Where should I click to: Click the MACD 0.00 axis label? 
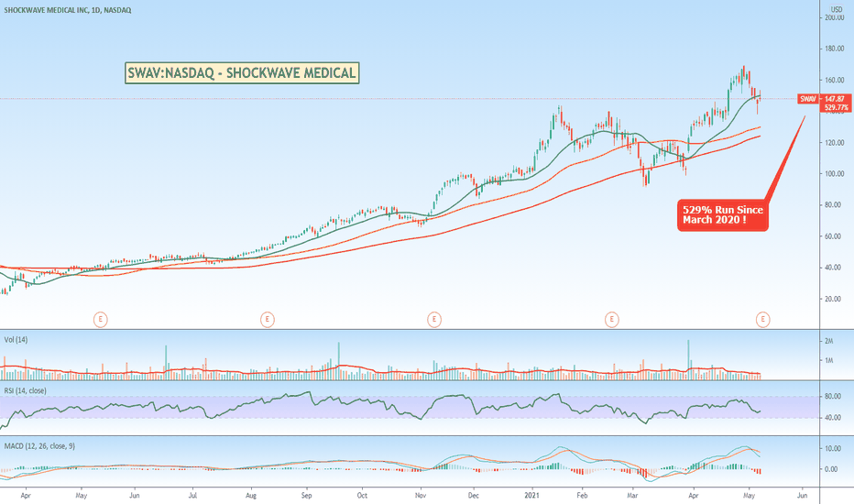pos(831,469)
